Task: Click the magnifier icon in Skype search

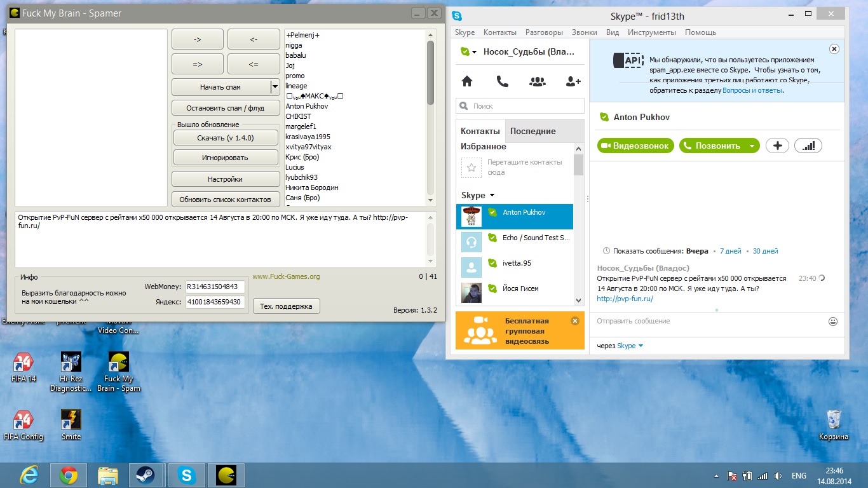Action: (x=464, y=106)
